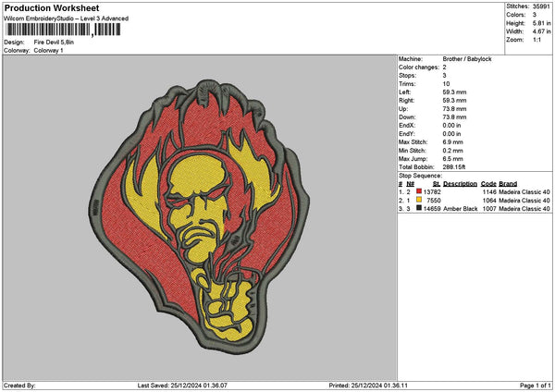Viewport: 555px width, 392px height.
Task: Click the Min Stitch value '0.2 mm'
Action: pos(452,151)
